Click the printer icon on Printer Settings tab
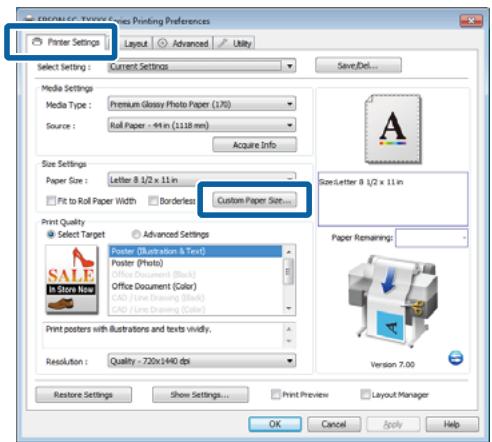This screenshot has height=442, width=492. pyautogui.click(x=37, y=42)
